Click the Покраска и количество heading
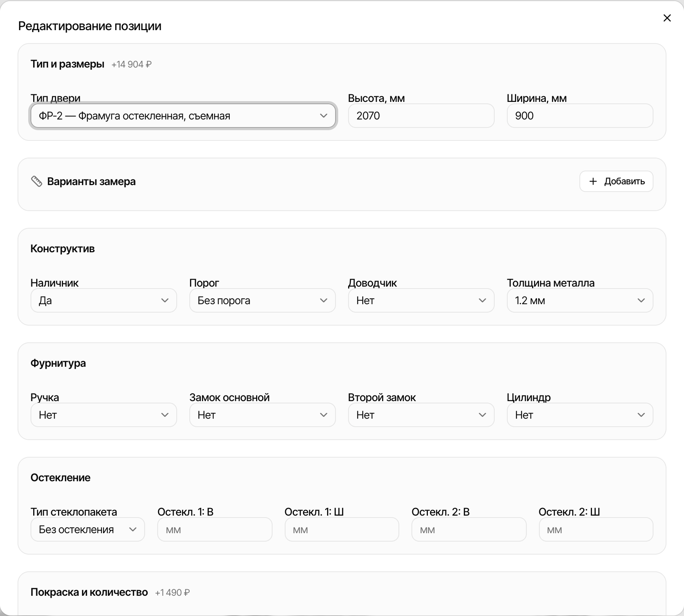684x616 pixels. [89, 592]
